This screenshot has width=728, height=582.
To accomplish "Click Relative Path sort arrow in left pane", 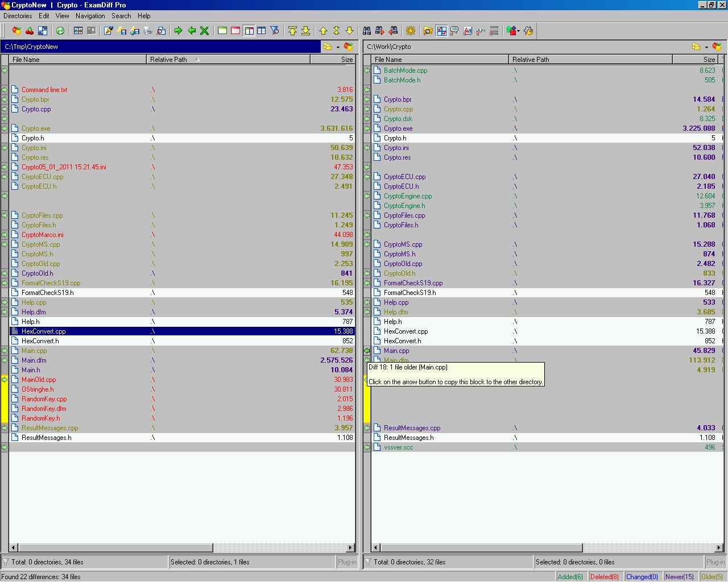I will tap(197, 59).
